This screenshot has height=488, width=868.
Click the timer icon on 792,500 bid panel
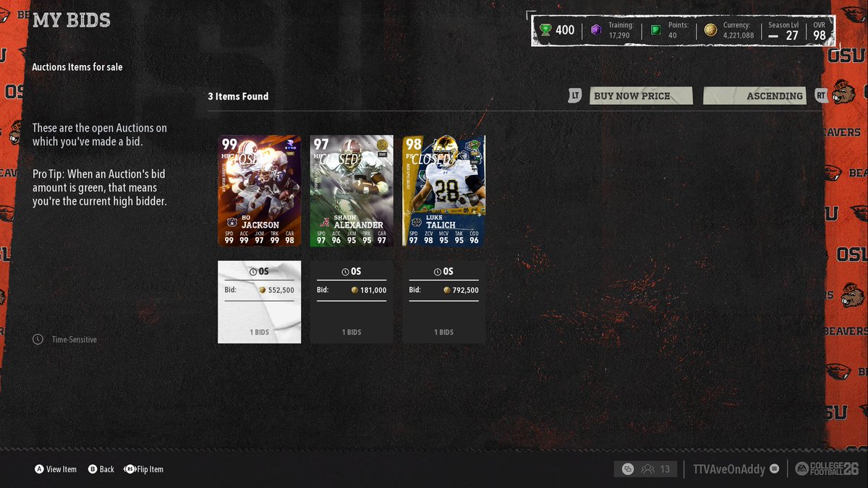tap(438, 271)
